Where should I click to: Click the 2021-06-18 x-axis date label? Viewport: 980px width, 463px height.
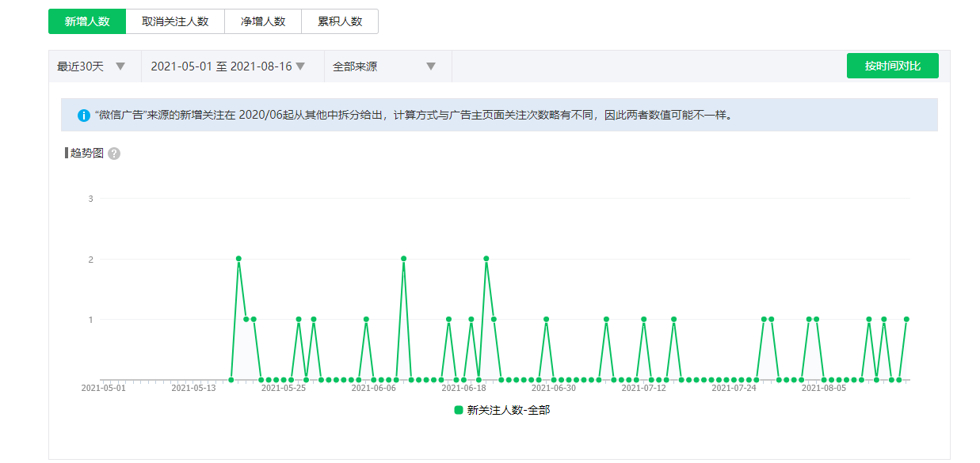(x=463, y=389)
